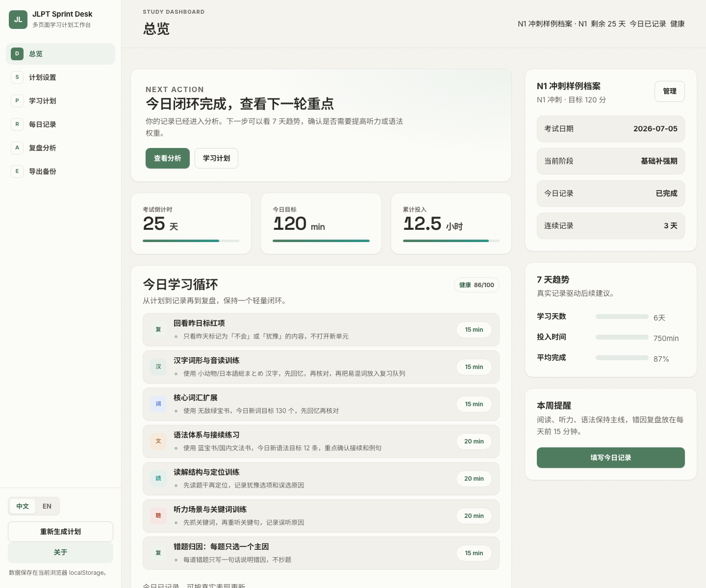The image size is (706, 588).
Task: Click the 关于 button
Action: coord(60,552)
